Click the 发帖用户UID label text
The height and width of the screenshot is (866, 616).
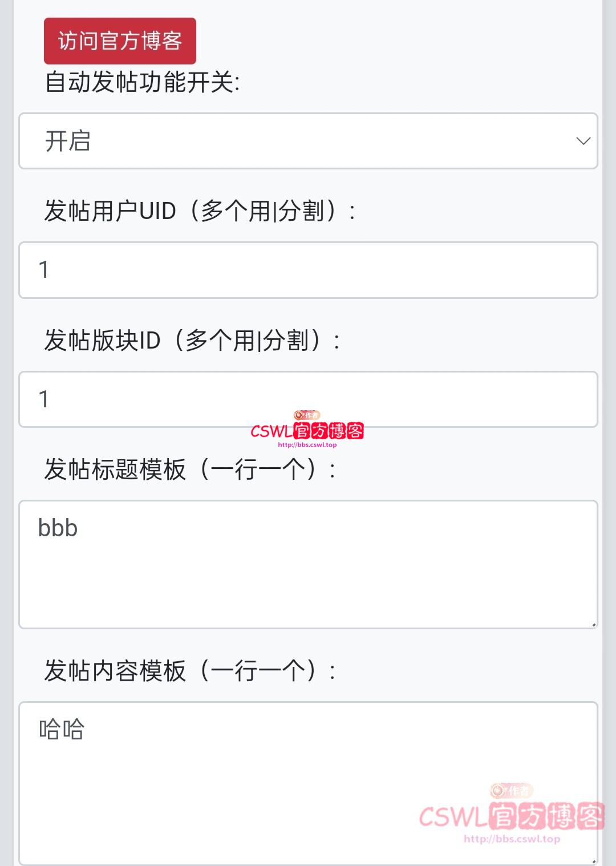(200, 211)
